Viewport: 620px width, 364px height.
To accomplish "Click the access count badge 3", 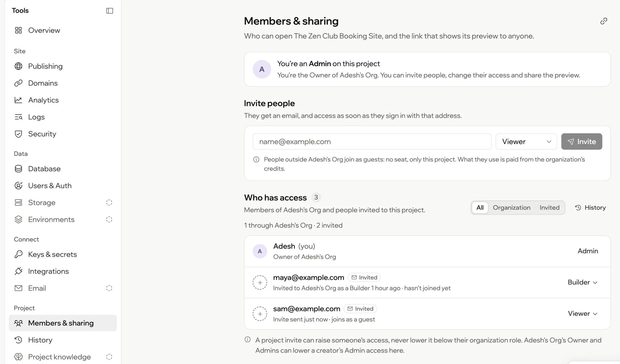I will click(x=316, y=197).
